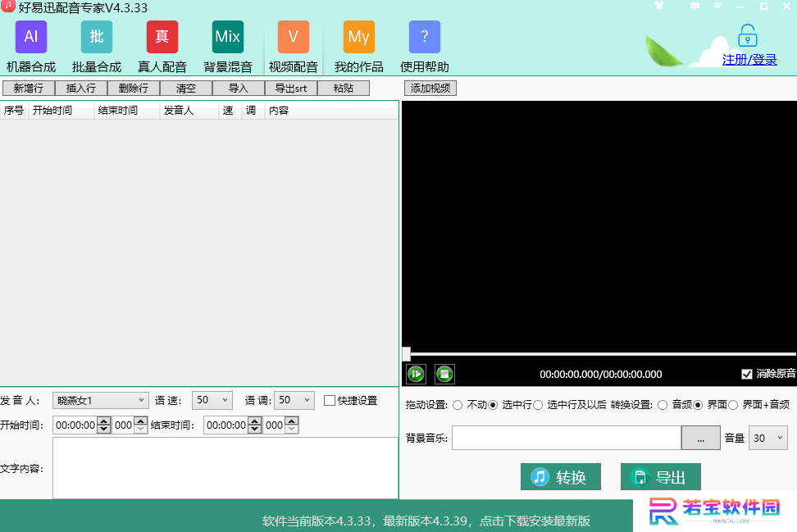Decrease 结束时间 time with down arrow
Viewport: 797px width, 532px height.
255,430
